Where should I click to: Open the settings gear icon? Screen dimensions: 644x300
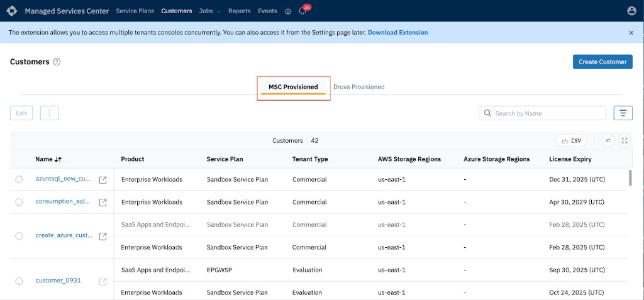[288, 11]
